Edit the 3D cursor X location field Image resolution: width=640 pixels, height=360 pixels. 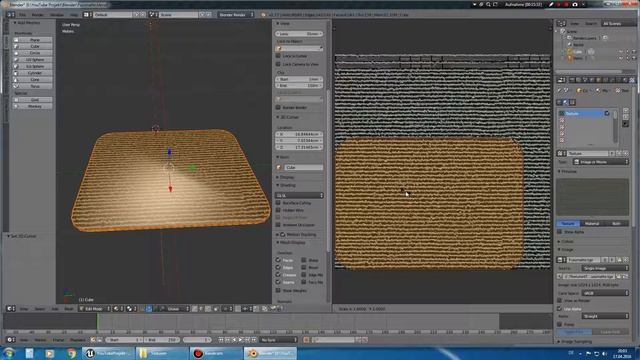299,134
